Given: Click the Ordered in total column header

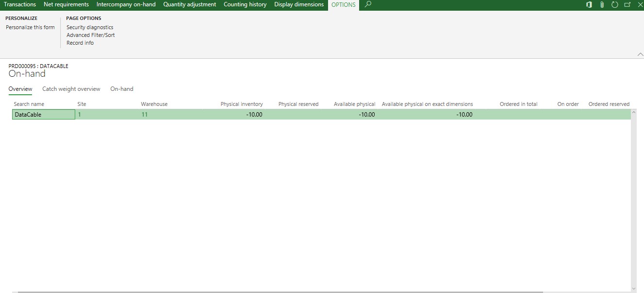Looking at the screenshot, I should pos(519,104).
